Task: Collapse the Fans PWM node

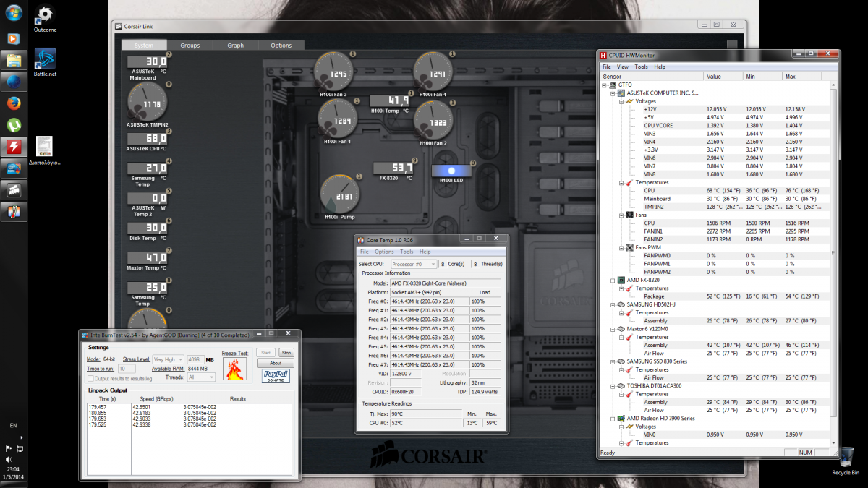Action: 621,247
